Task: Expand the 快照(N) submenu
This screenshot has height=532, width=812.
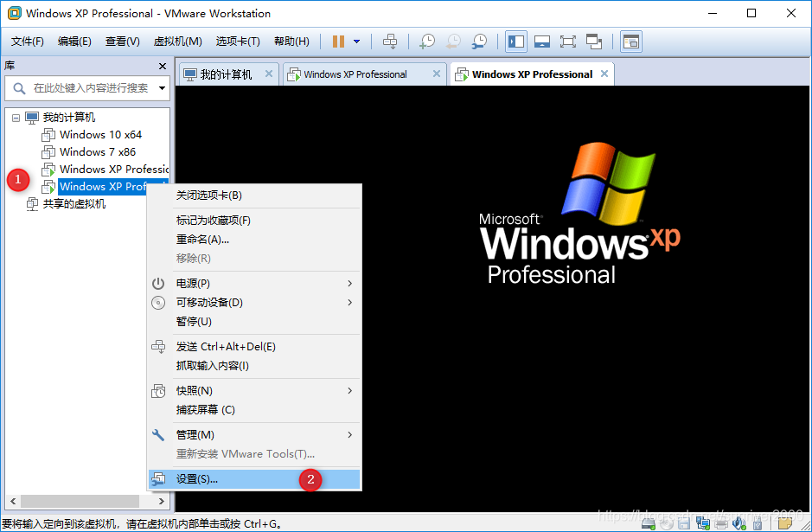Action: (254, 391)
